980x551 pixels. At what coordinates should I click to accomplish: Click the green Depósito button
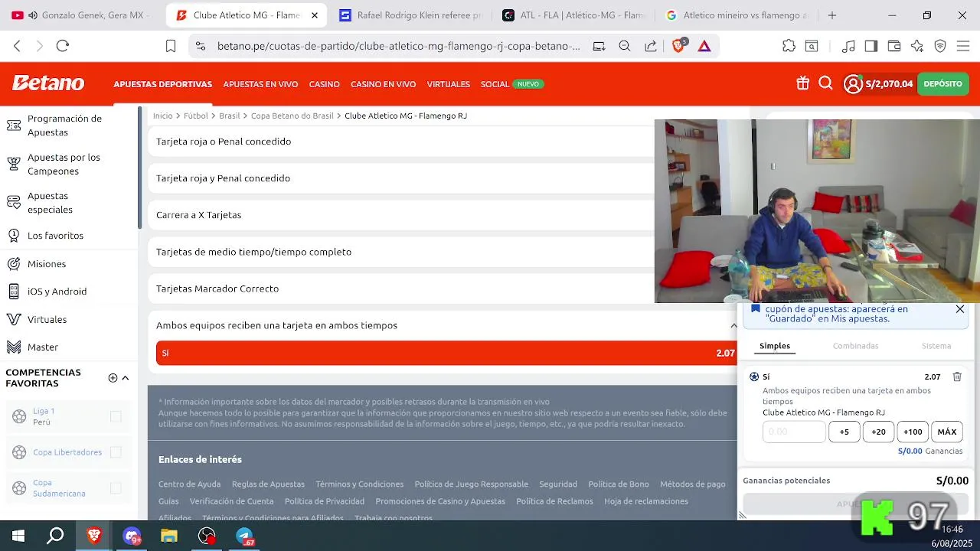coord(942,84)
